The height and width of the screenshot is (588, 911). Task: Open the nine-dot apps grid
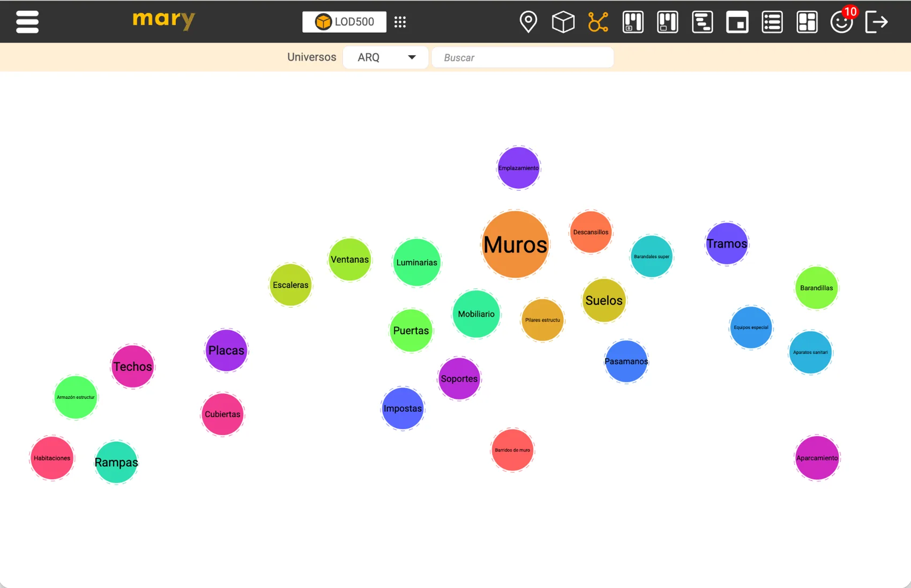coord(400,22)
